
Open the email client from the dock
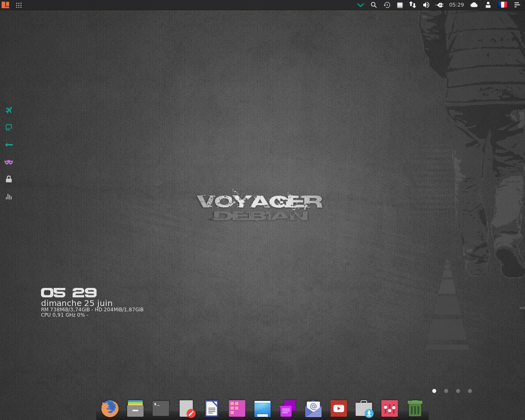[313, 409]
